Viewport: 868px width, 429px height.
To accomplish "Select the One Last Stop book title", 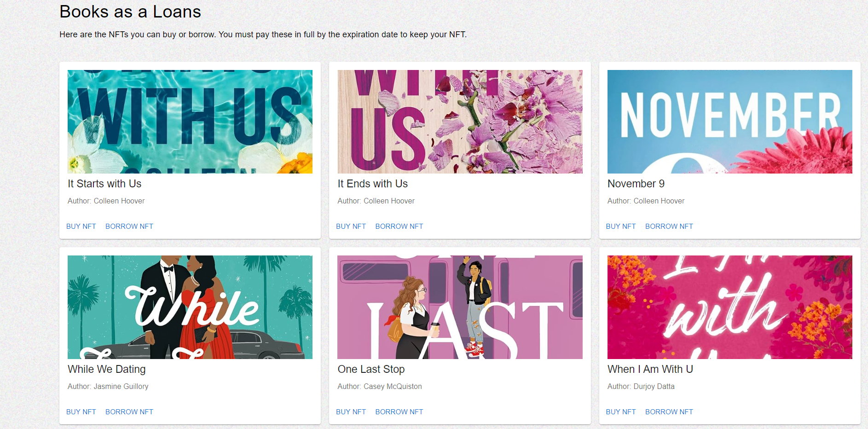I will click(371, 369).
